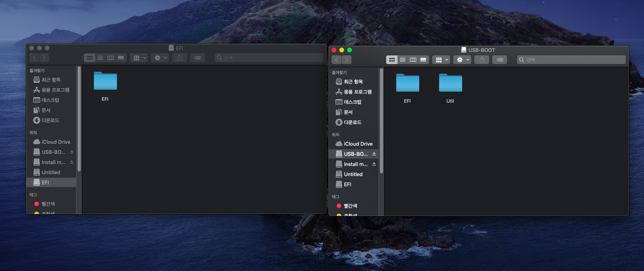Viewport: 644px width, 271px height.
Task: Switch EFI window to gallery view
Action: pos(121,58)
